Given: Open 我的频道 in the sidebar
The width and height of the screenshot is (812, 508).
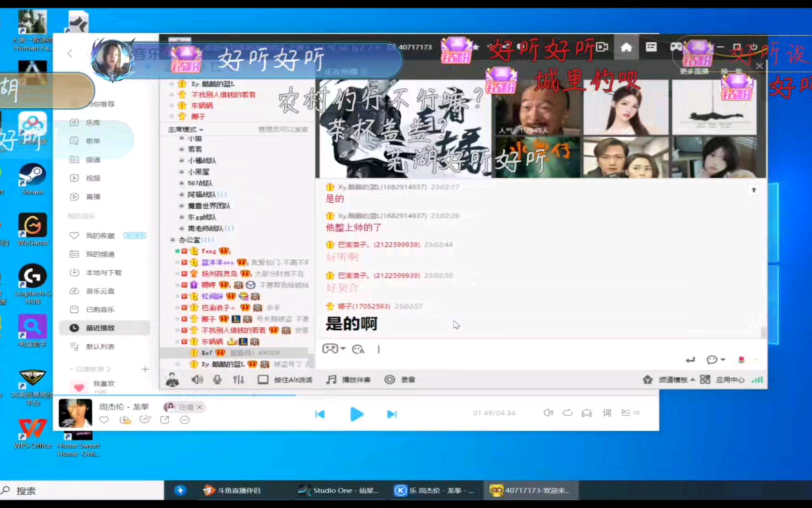Looking at the screenshot, I should [100, 254].
